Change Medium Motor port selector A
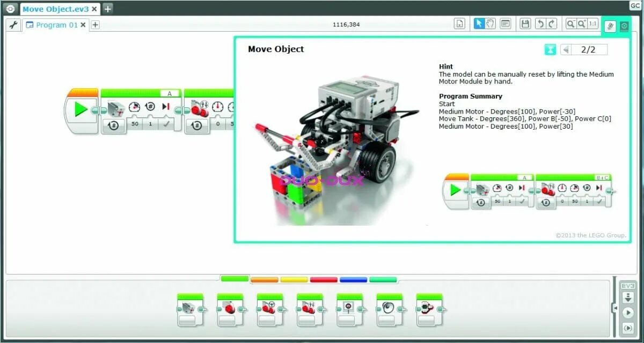This screenshot has width=644, height=343. [170, 93]
